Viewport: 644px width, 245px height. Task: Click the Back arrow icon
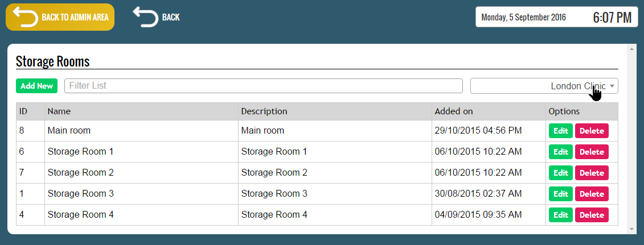click(x=145, y=16)
